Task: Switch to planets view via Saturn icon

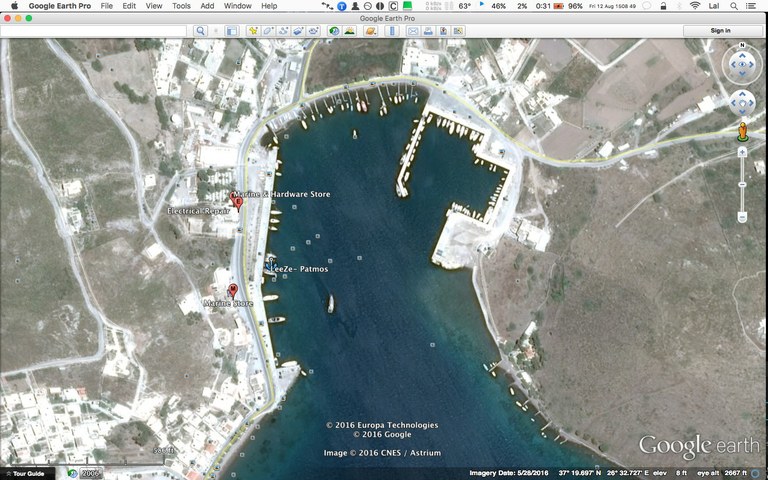Action: 369,31
